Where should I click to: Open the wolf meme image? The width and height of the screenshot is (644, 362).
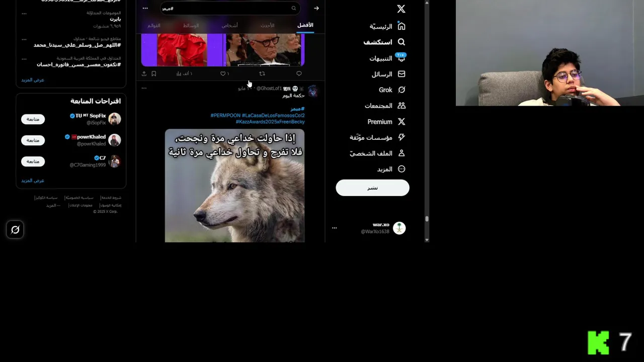click(234, 186)
